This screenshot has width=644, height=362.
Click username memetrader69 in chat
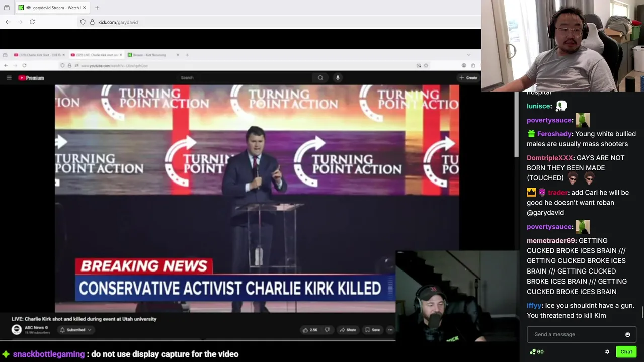coord(551,241)
